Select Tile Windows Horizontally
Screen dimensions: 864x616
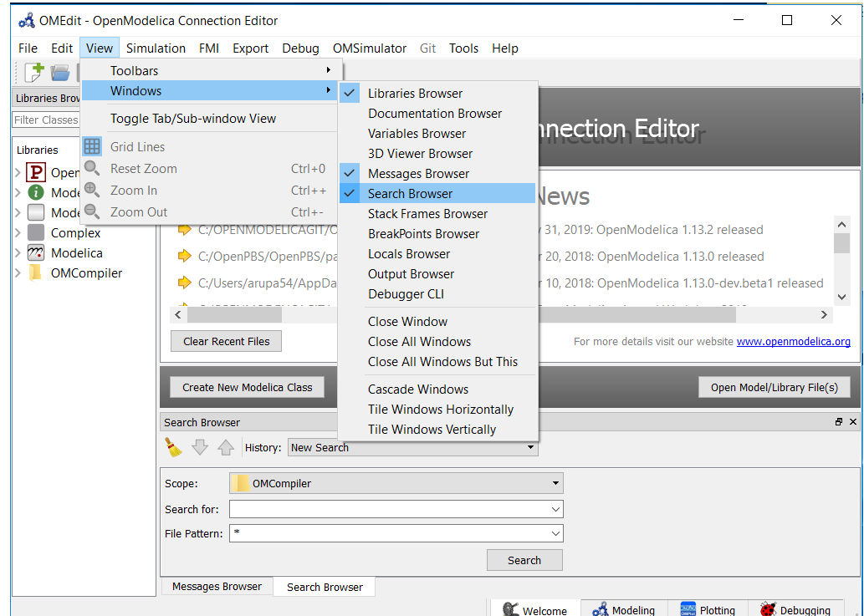(441, 410)
